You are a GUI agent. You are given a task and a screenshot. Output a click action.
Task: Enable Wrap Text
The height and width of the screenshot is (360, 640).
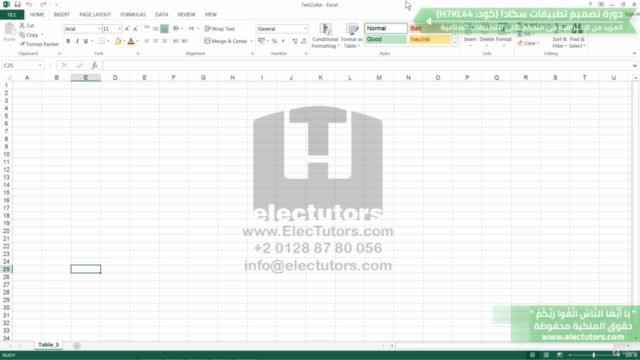220,29
